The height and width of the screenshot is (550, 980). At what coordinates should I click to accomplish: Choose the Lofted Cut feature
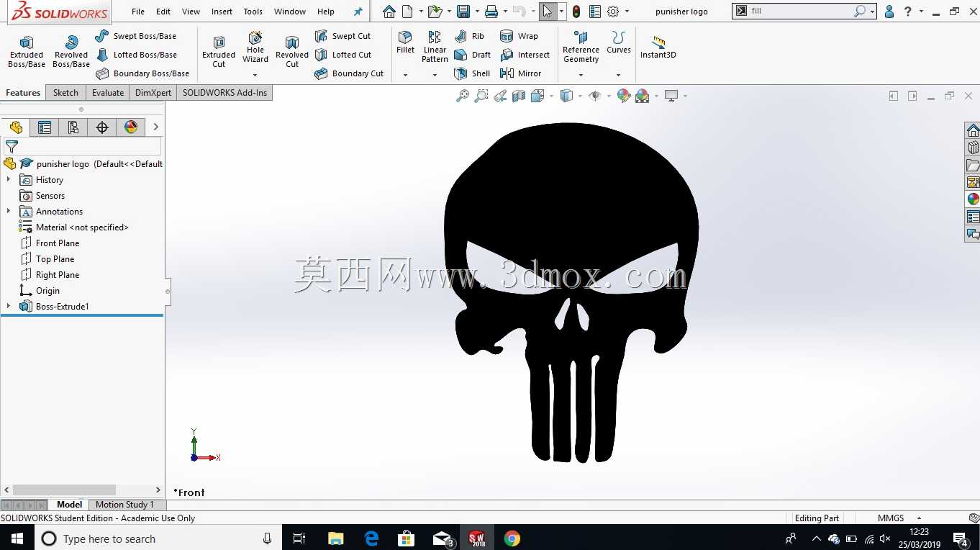click(x=342, y=55)
